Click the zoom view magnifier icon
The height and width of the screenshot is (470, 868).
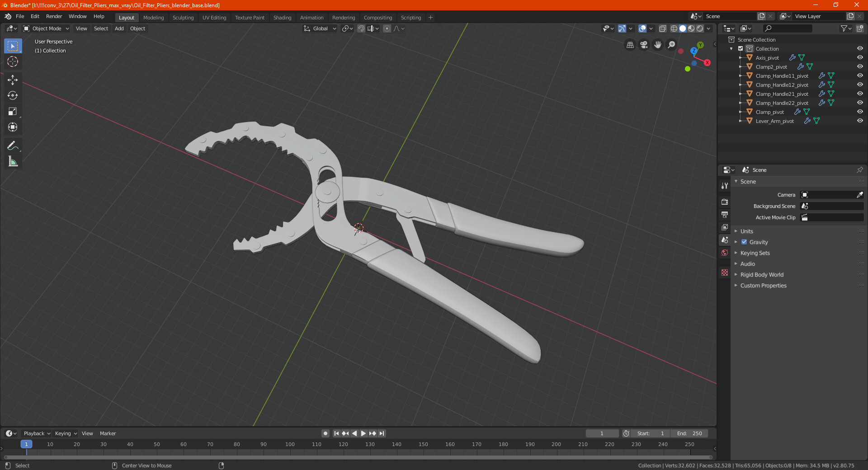pyautogui.click(x=672, y=45)
